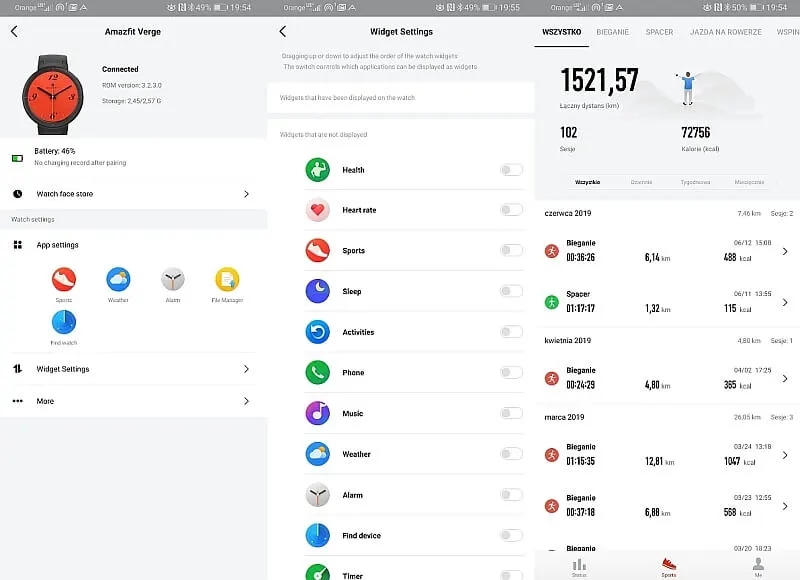Open the File Manager app icon
This screenshot has width=800, height=580.
click(x=227, y=279)
